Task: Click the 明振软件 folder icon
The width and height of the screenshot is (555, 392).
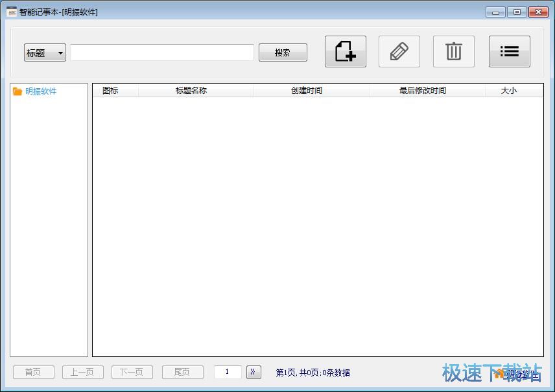Action: (18, 91)
